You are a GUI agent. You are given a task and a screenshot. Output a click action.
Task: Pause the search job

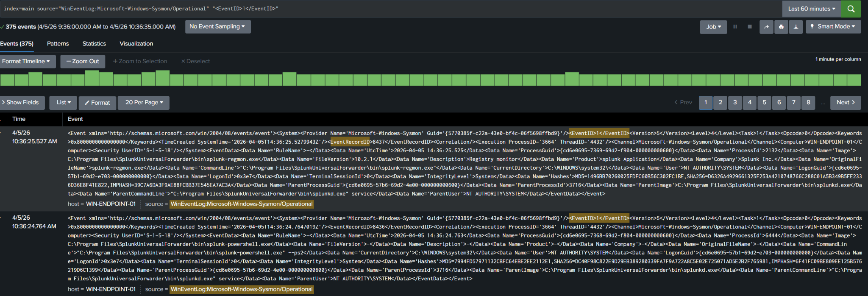[735, 27]
